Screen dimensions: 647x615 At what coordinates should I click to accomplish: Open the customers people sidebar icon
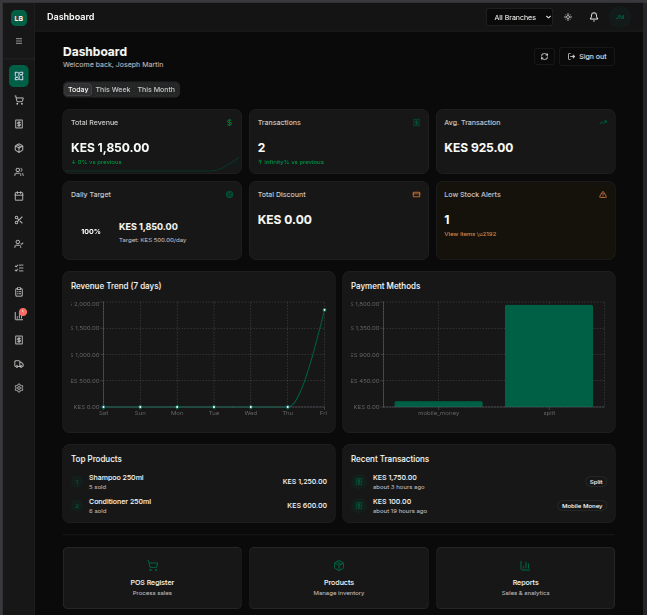coord(19,172)
